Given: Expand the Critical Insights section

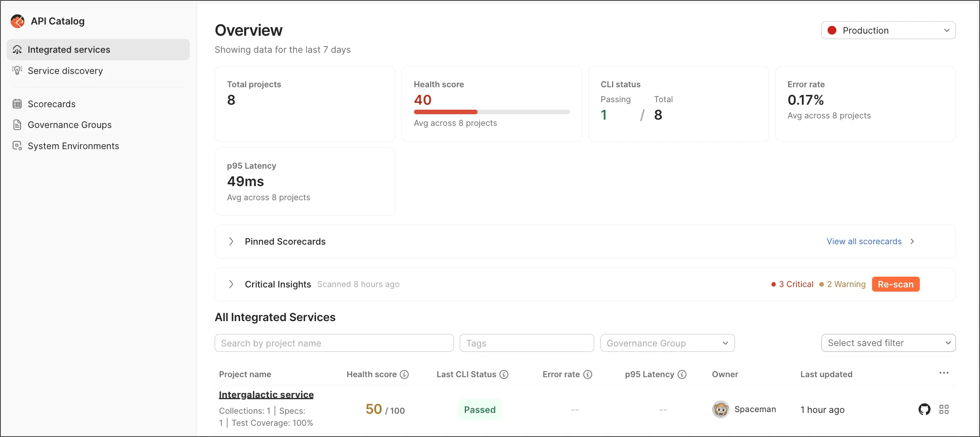Looking at the screenshot, I should pos(231,284).
